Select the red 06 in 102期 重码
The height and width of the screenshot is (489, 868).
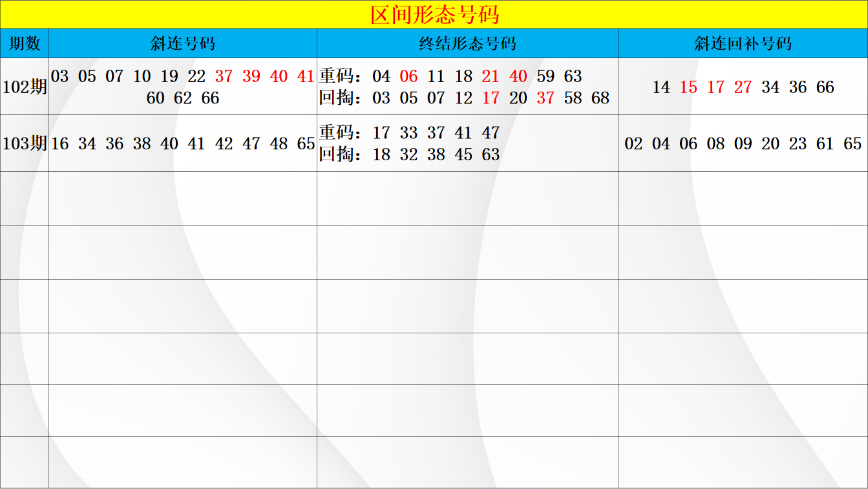tap(408, 76)
